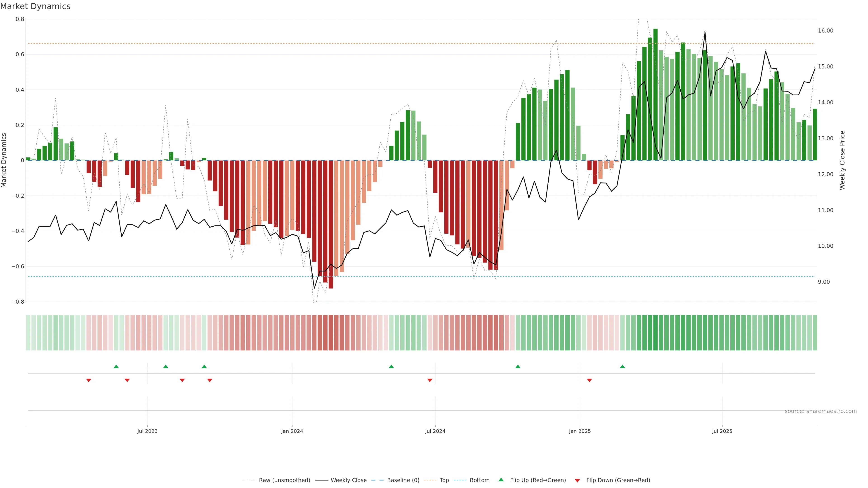Click the leftmost green flip-up marker
This screenshot has width=868, height=488.
[116, 366]
